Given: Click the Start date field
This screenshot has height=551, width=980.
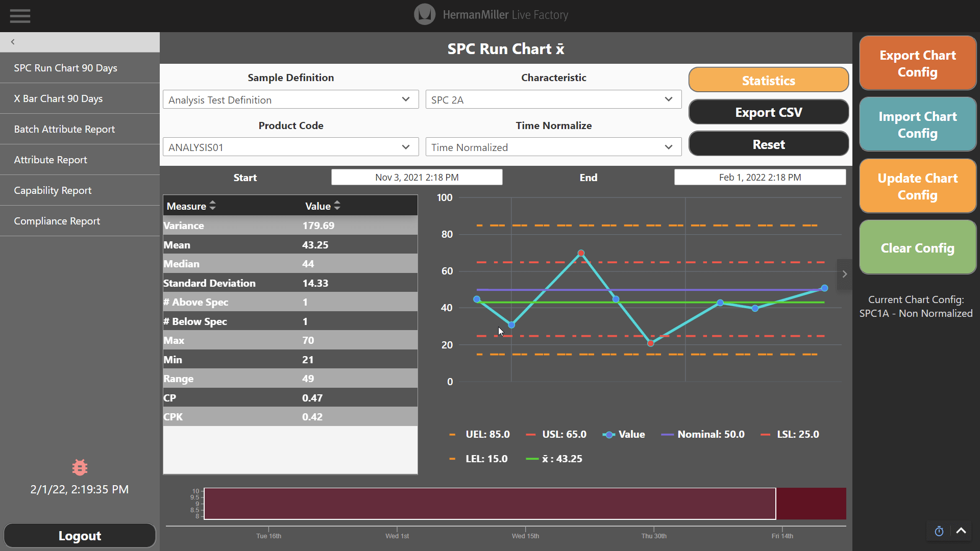Looking at the screenshot, I should click(x=416, y=177).
